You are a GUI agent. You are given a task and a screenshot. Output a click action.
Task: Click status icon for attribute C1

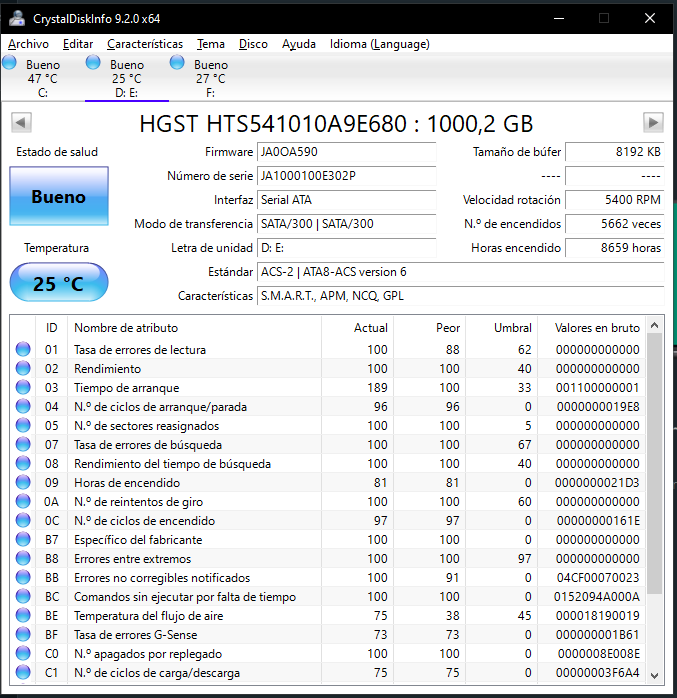coord(23,672)
